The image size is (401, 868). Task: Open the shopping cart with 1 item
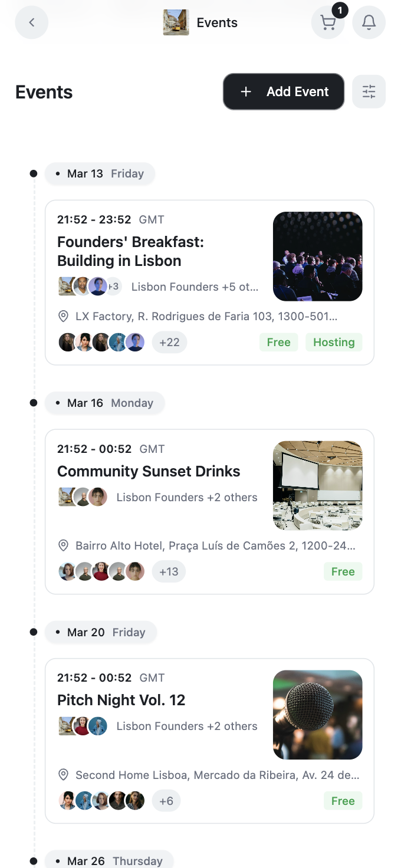click(x=328, y=22)
